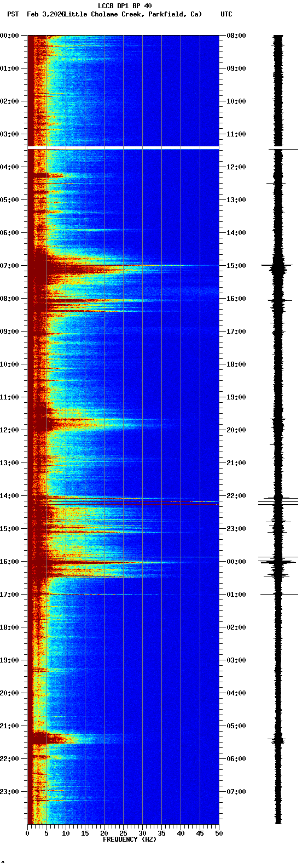Click the '23:00' label on the PST axis

pyautogui.click(x=9, y=792)
